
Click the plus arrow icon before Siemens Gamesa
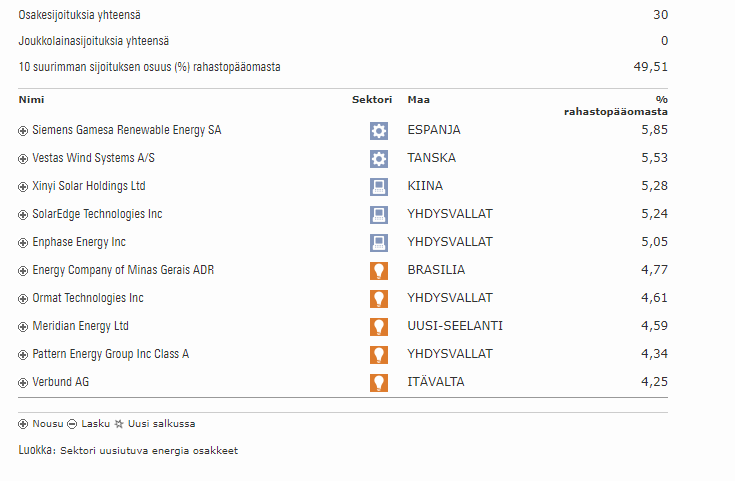23,131
